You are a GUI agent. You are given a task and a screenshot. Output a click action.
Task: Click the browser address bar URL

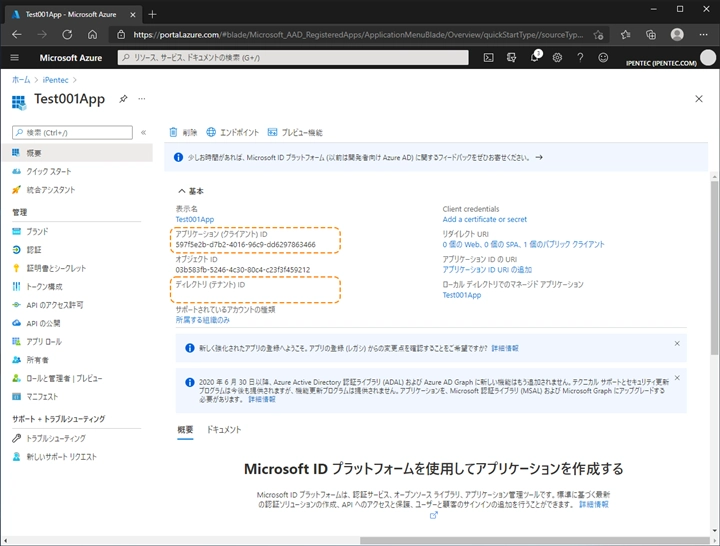click(x=358, y=35)
